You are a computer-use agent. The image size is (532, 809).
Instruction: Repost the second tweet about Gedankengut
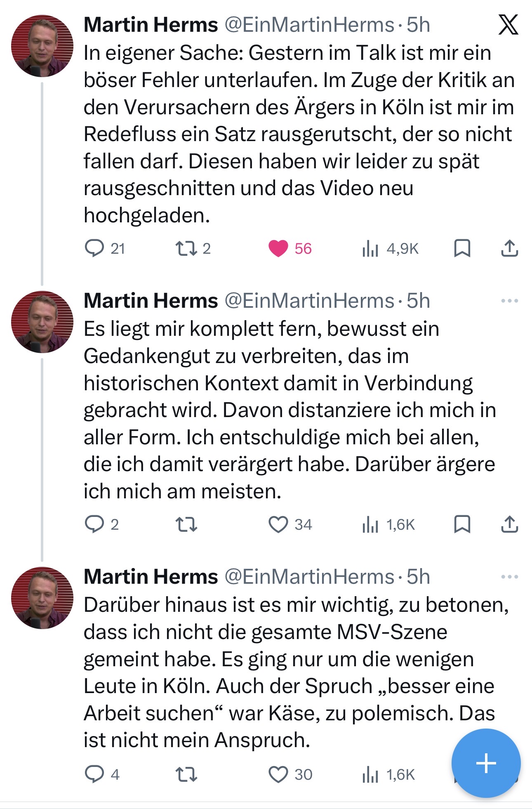click(186, 524)
